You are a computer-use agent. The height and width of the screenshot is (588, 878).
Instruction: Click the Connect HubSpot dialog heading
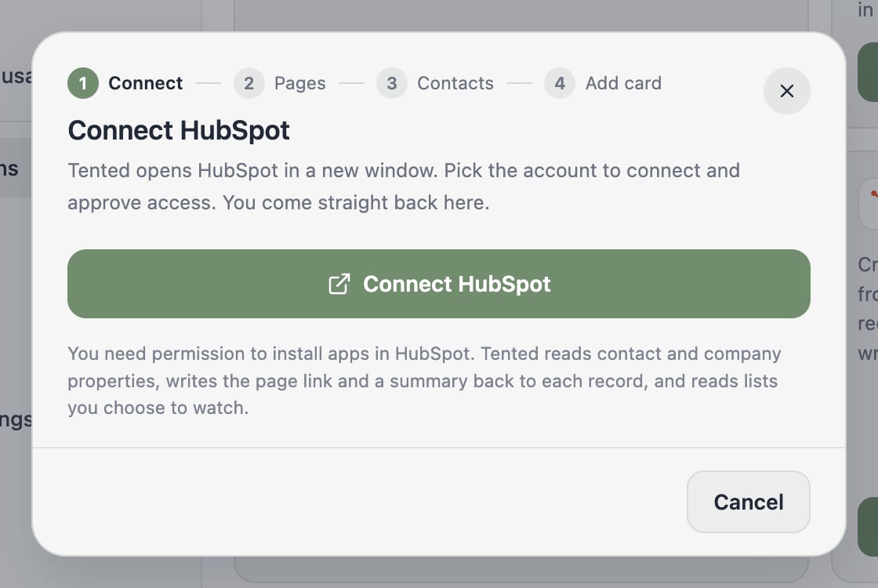tap(179, 130)
